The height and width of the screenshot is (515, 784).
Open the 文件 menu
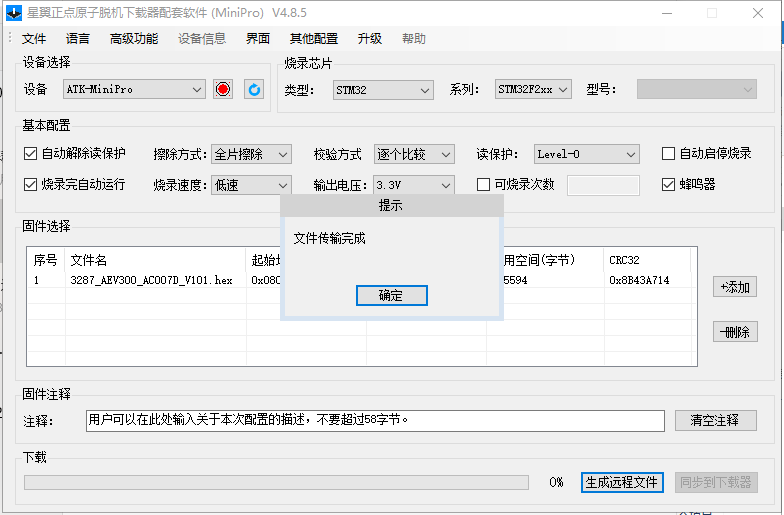[34, 39]
